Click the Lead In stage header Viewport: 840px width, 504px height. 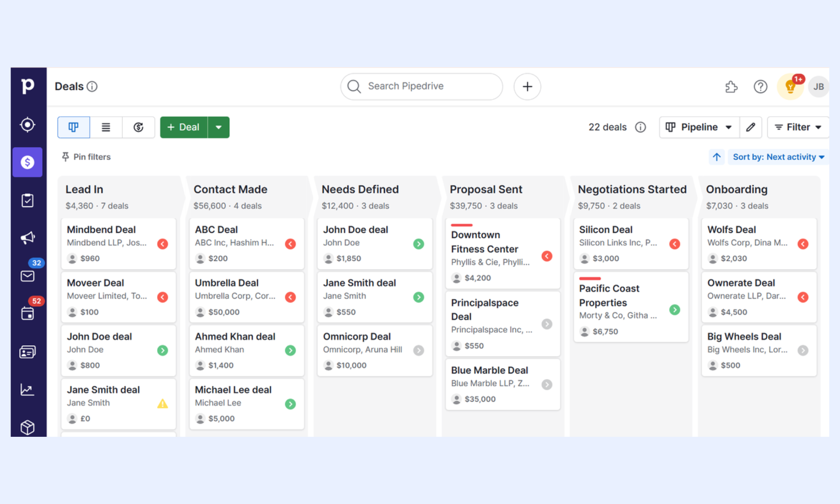tap(84, 189)
